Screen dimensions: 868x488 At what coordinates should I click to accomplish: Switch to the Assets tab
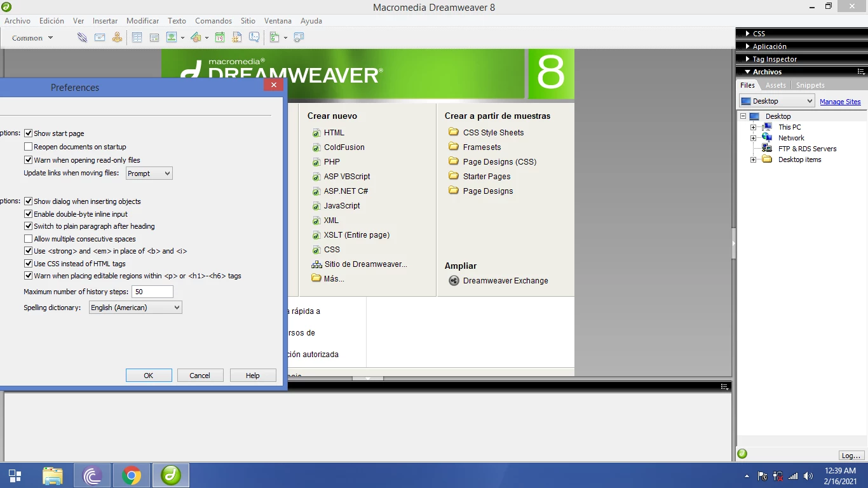click(776, 85)
